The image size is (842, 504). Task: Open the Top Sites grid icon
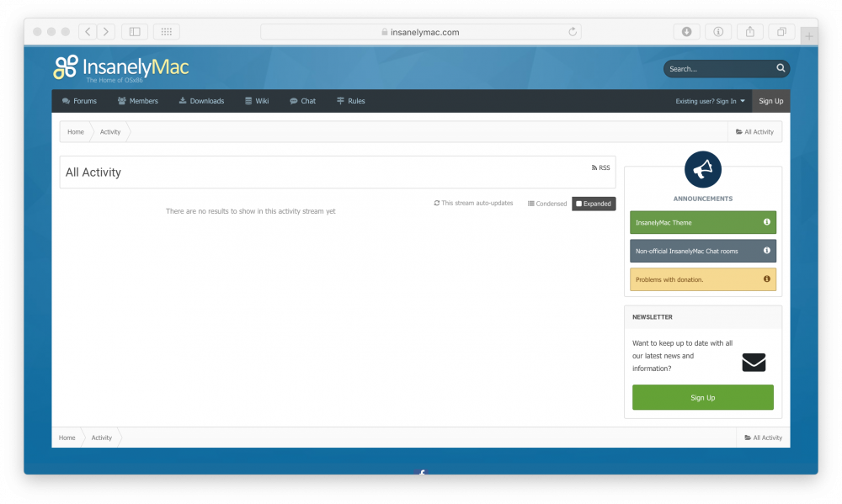tap(167, 32)
